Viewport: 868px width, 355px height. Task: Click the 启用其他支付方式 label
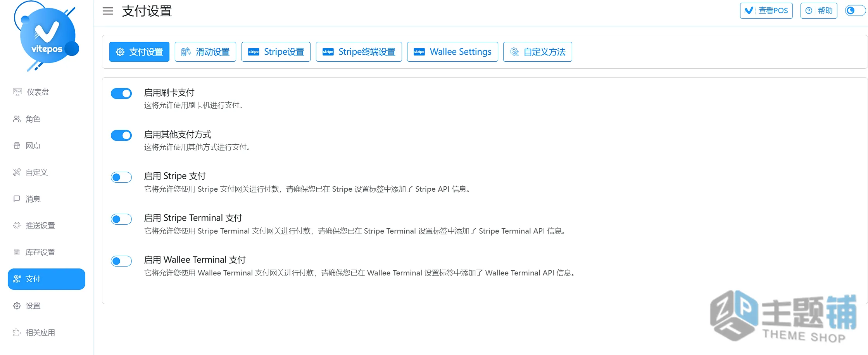click(178, 135)
